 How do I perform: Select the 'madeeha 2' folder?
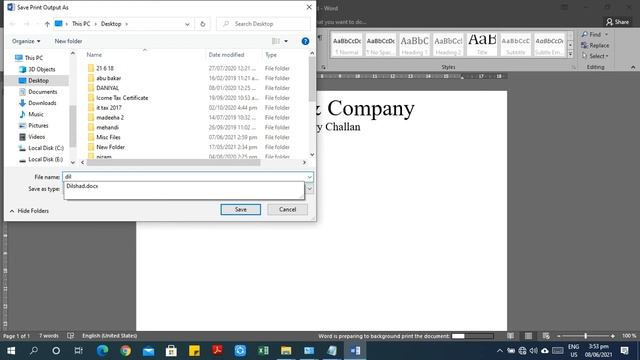click(x=110, y=118)
